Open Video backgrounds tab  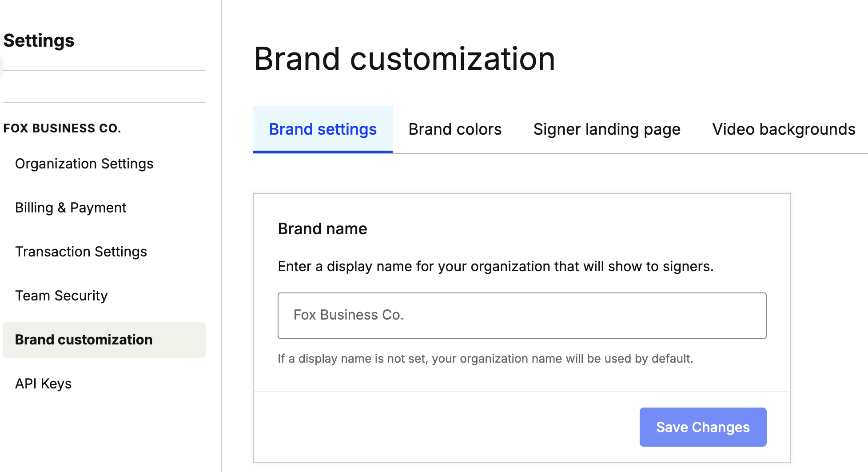point(784,129)
